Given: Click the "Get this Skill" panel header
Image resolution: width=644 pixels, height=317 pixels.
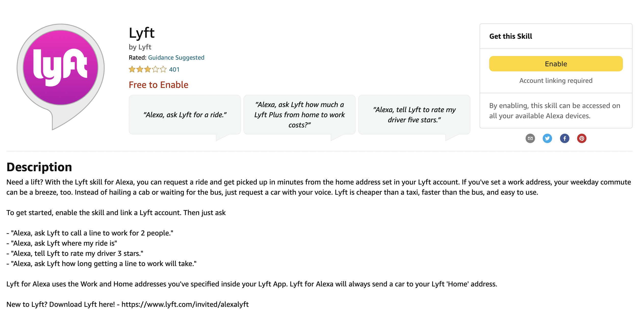Looking at the screenshot, I should pyautogui.click(x=511, y=36).
